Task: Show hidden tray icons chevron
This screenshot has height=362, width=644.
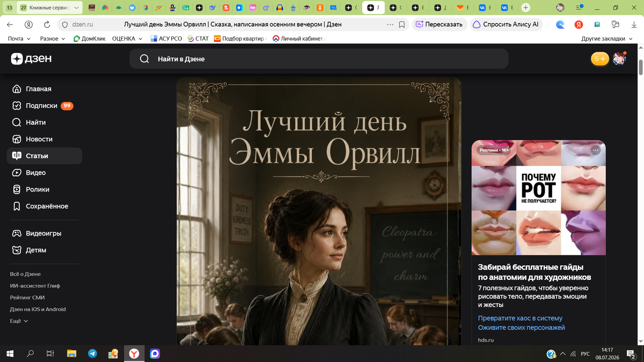Action: pyautogui.click(x=562, y=354)
